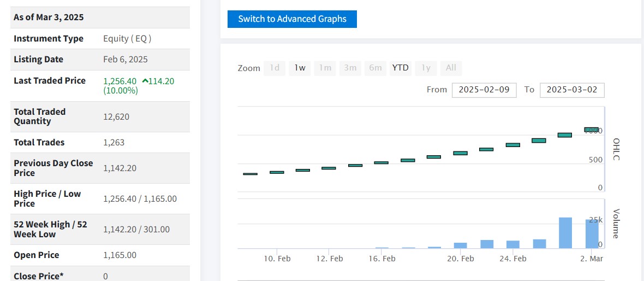Click the first candlestick on the chart
The height and width of the screenshot is (281, 644).
(250, 174)
